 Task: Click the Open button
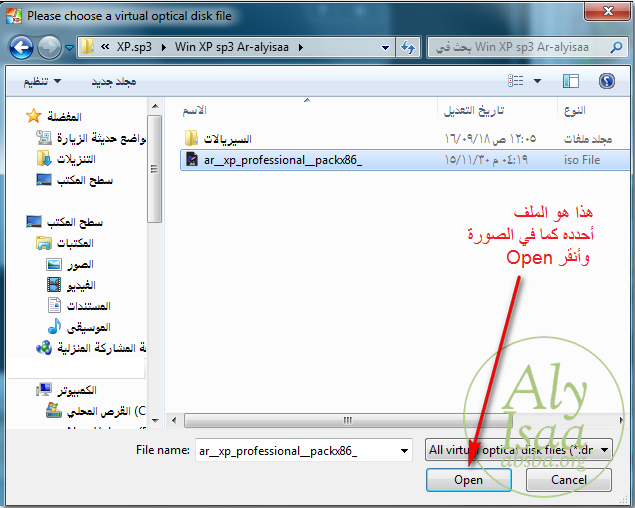(x=468, y=480)
